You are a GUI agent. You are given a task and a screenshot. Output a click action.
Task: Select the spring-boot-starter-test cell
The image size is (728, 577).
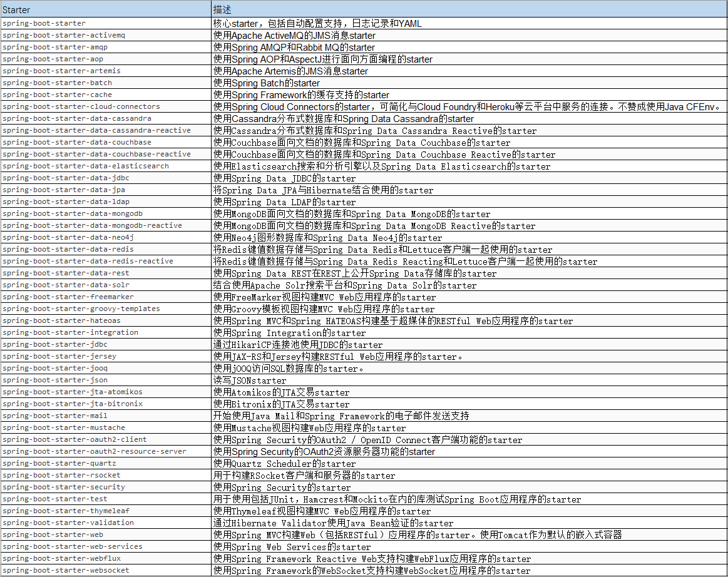pos(106,499)
